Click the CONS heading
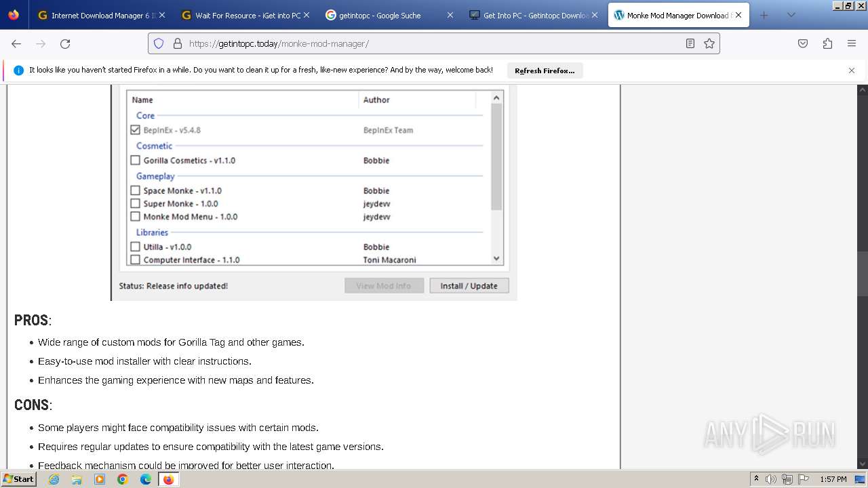 tap(33, 405)
